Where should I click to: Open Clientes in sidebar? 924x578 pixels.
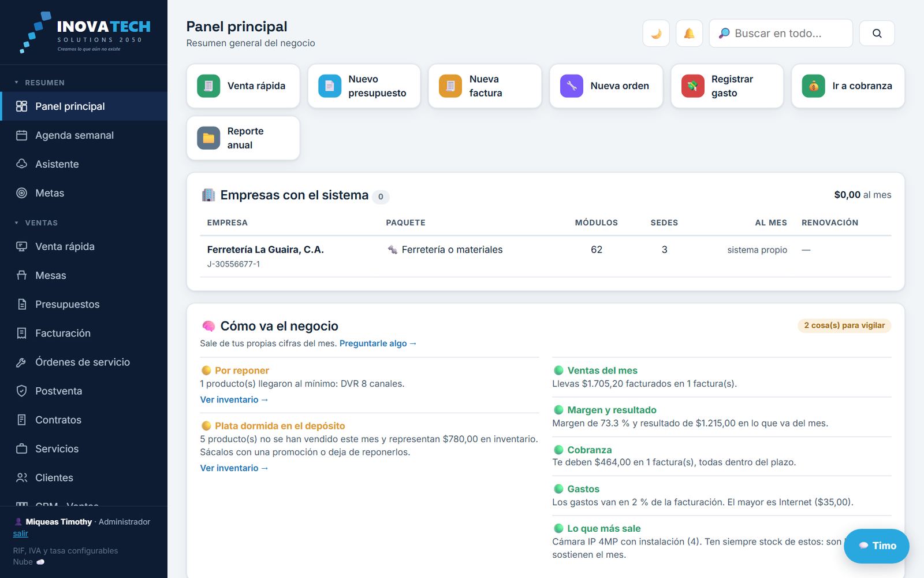pos(84,477)
